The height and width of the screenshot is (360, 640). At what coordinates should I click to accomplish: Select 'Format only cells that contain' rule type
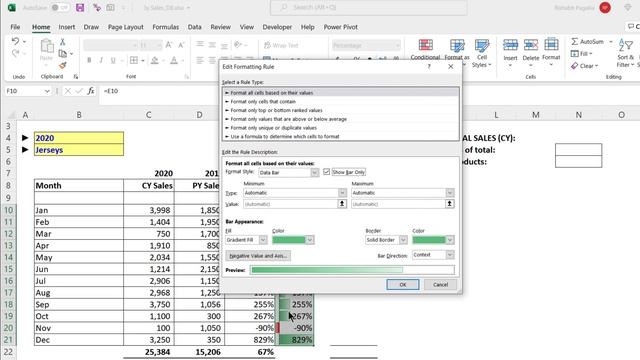click(x=341, y=102)
